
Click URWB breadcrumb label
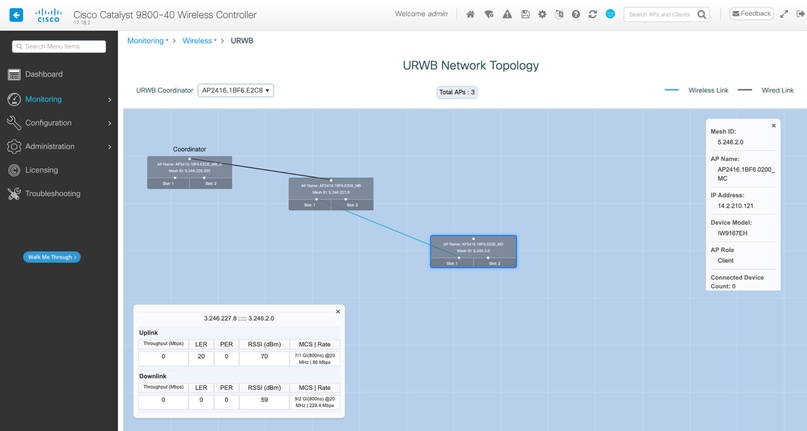(x=242, y=41)
